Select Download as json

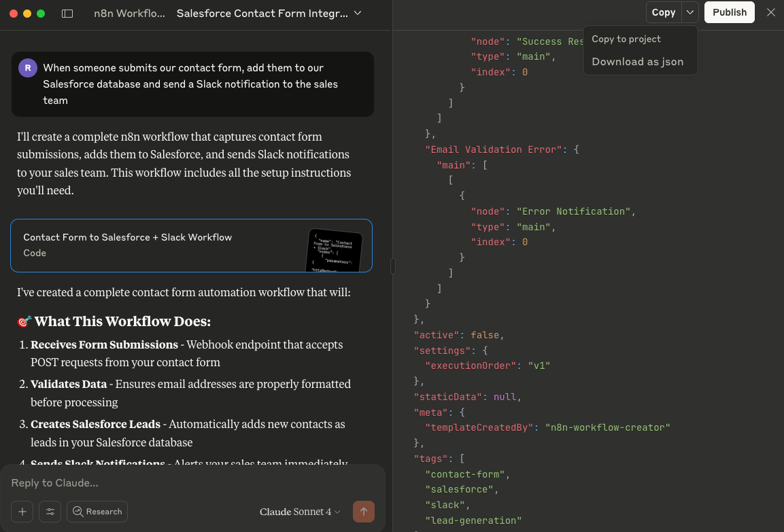(x=638, y=61)
